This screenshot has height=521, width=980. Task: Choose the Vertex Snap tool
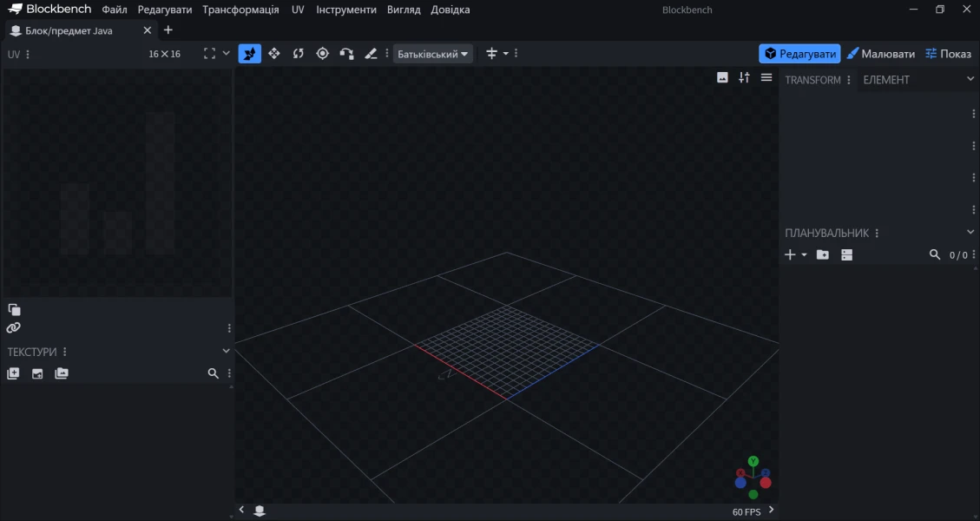coord(347,54)
